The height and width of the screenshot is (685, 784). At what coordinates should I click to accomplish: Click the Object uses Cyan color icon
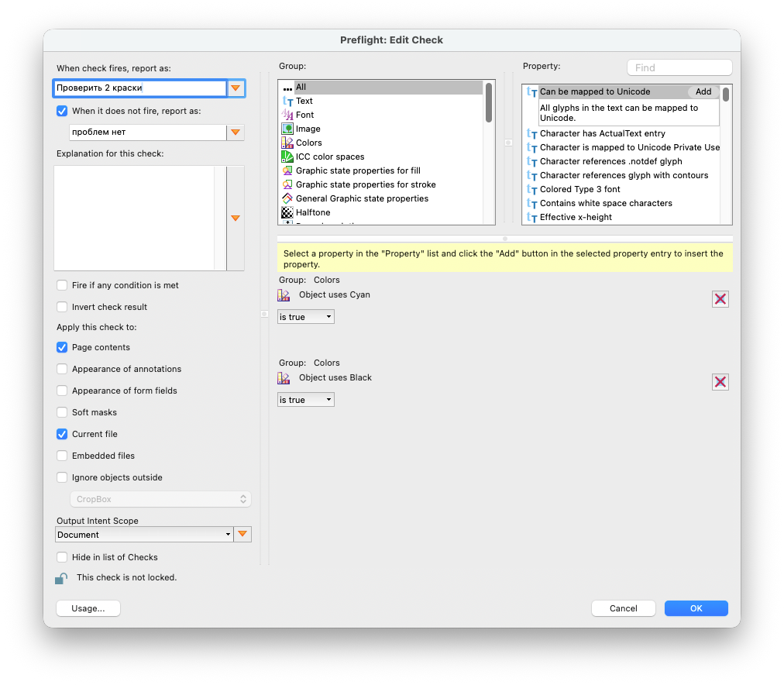click(x=284, y=295)
